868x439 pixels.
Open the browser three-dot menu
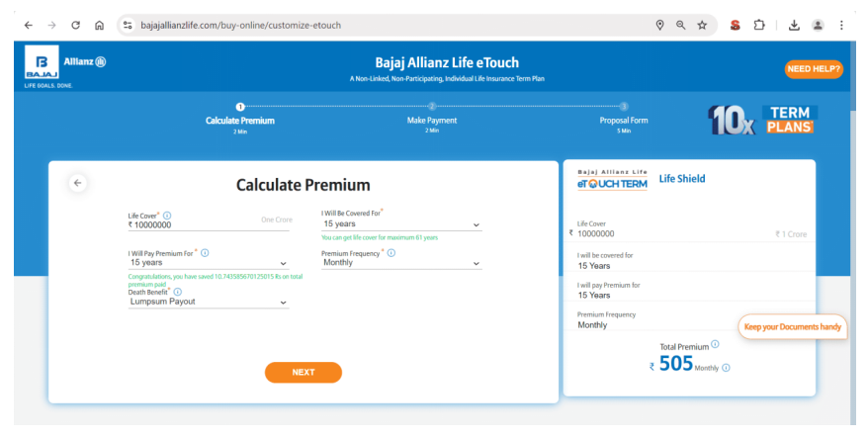pyautogui.click(x=841, y=25)
